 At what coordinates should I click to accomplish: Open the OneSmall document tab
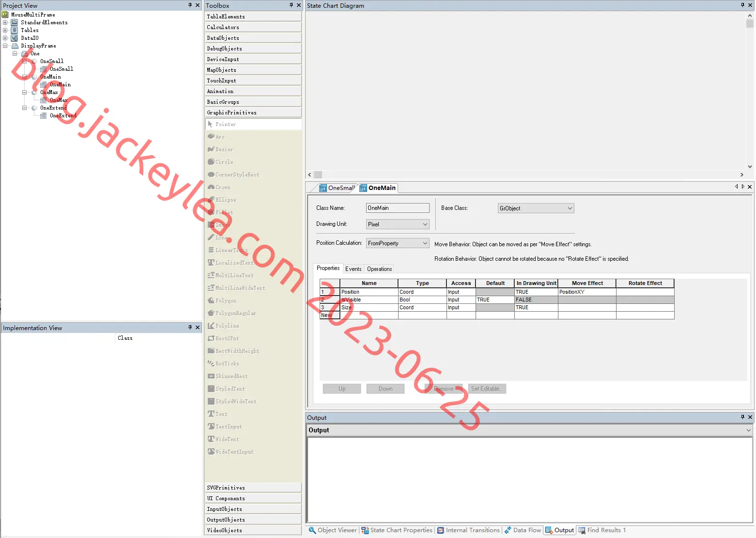(337, 188)
